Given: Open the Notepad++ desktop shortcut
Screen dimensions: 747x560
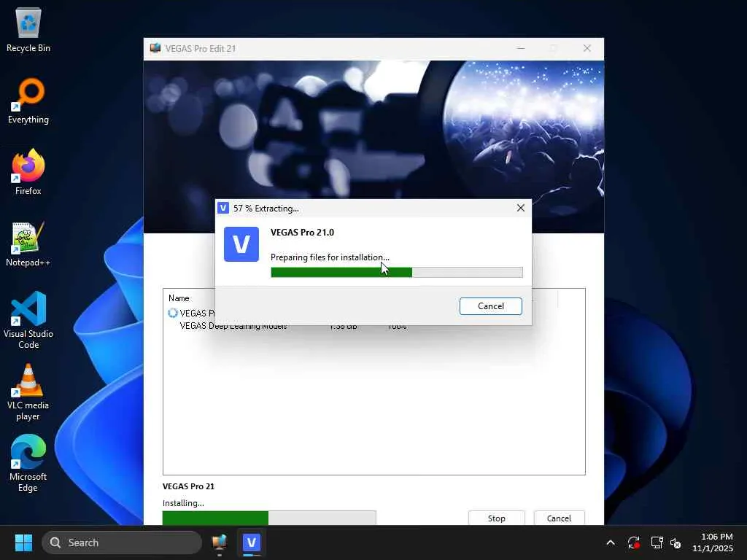Looking at the screenshot, I should point(28,244).
